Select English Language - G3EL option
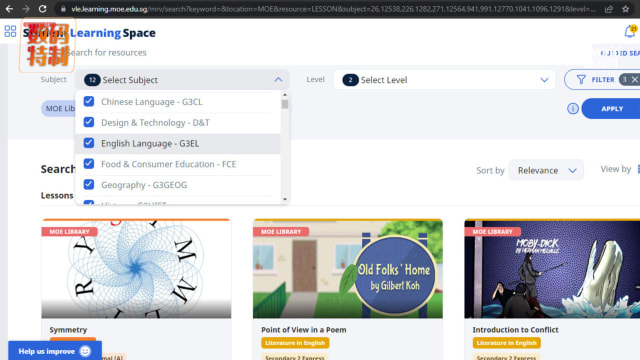640x360 pixels. (x=178, y=144)
